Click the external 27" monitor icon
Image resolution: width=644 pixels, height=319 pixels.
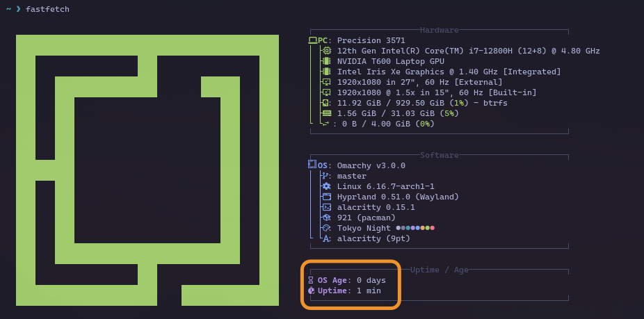(326, 82)
